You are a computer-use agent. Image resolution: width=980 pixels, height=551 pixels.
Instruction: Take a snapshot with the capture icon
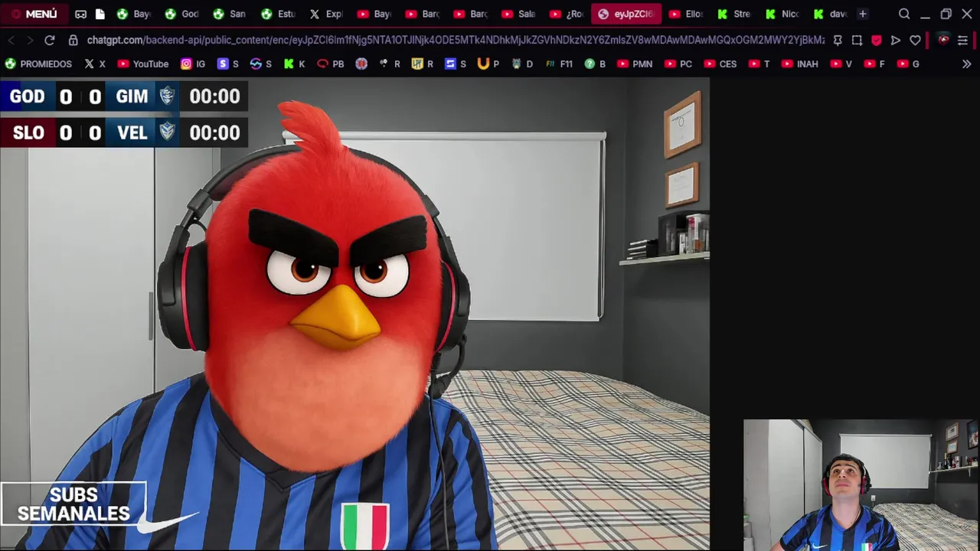[x=857, y=40]
